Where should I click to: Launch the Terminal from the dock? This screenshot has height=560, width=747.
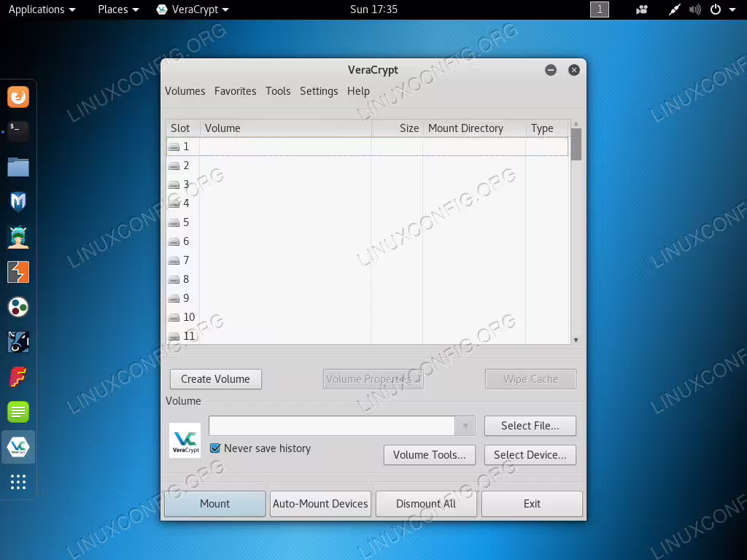tap(18, 132)
